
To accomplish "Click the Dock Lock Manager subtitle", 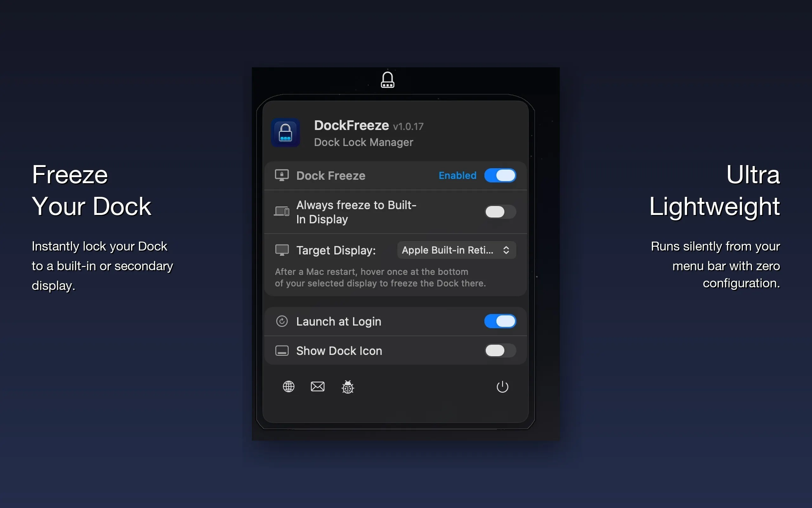I will click(363, 143).
